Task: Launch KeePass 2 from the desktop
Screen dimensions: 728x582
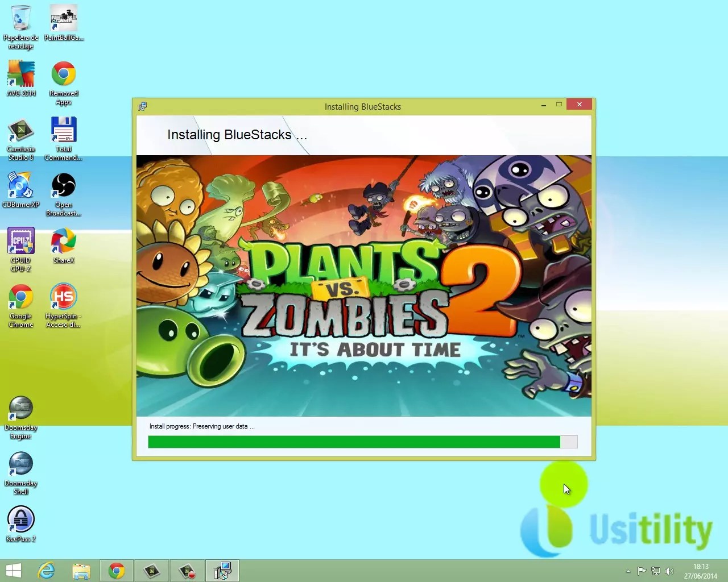Action: 21,520
